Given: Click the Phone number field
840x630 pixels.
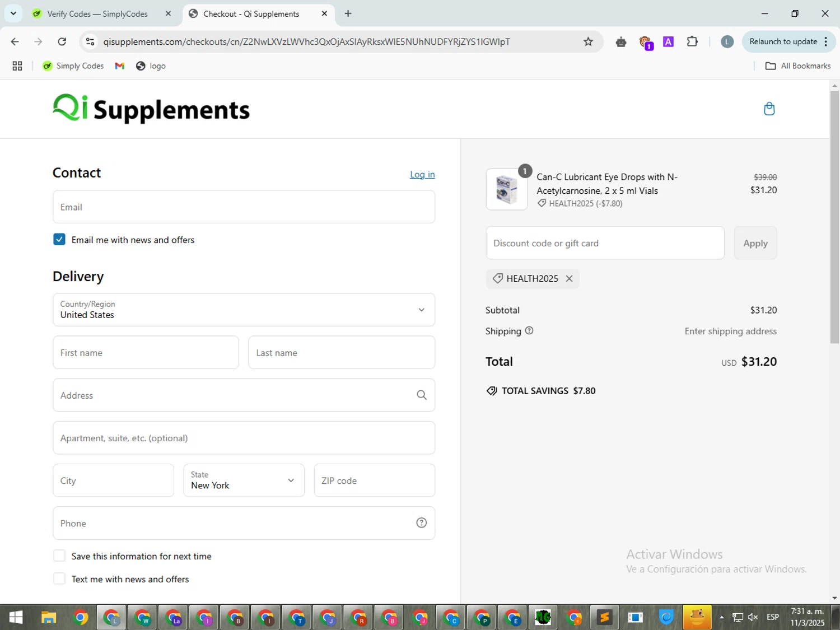Looking at the screenshot, I should click(x=244, y=523).
